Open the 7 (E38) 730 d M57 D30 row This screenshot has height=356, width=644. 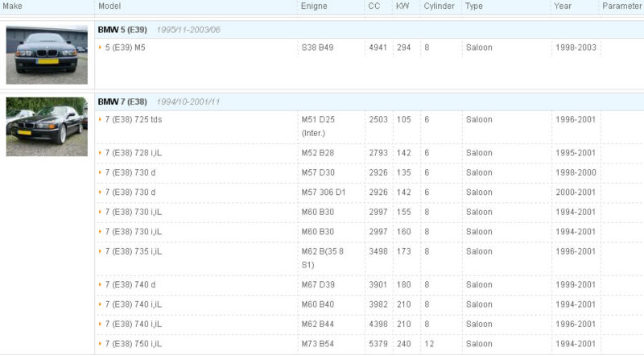tap(130, 172)
